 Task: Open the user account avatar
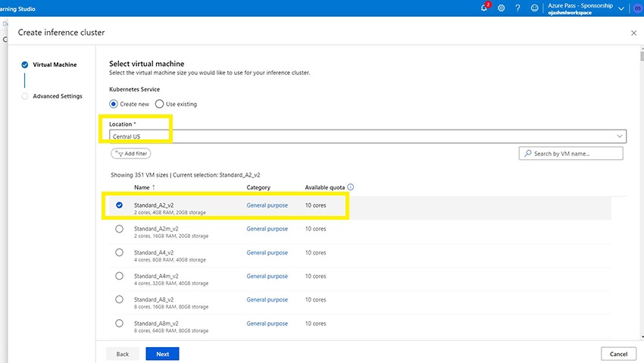click(x=638, y=8)
